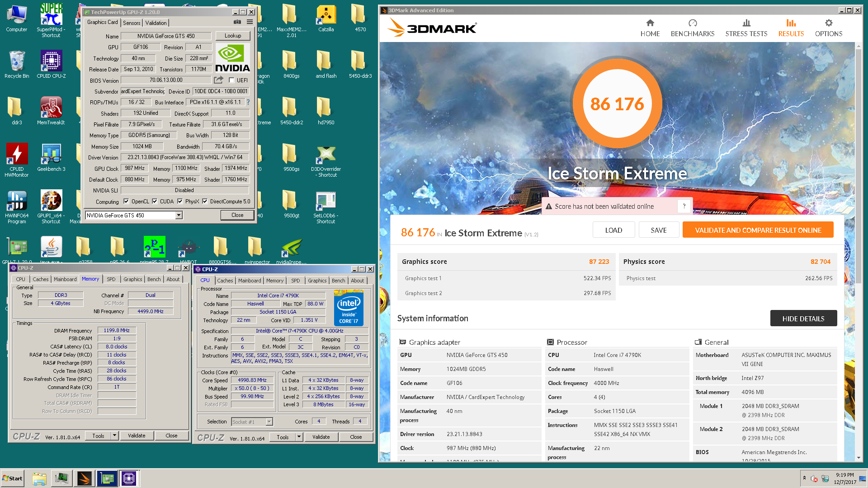
Task: Toggle DirectCompute 5.0 checkbox
Action: [205, 201]
